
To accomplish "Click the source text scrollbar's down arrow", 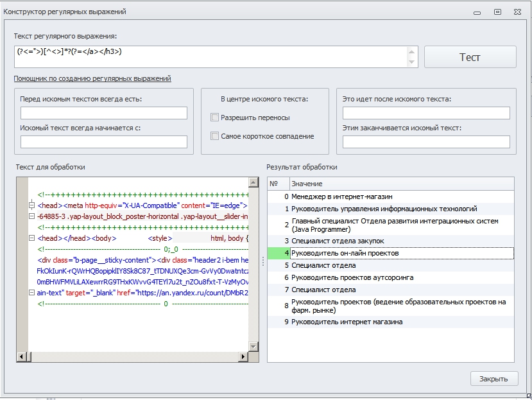I will click(x=253, y=346).
